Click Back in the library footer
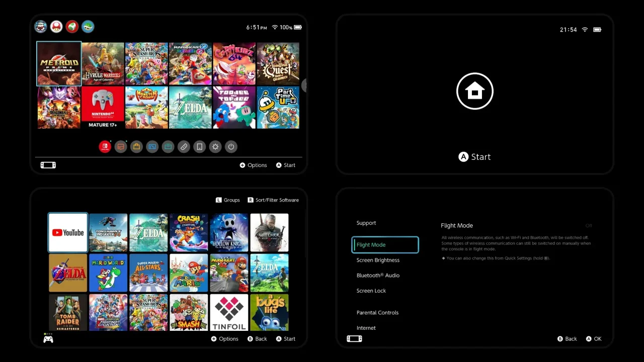644x362 pixels. [x=257, y=339]
